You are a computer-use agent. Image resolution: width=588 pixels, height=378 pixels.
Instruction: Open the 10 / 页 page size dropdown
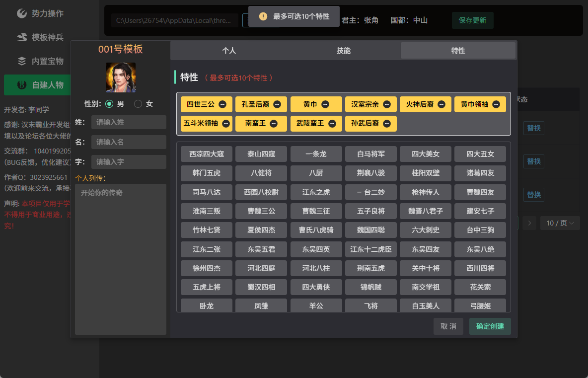[560, 223]
